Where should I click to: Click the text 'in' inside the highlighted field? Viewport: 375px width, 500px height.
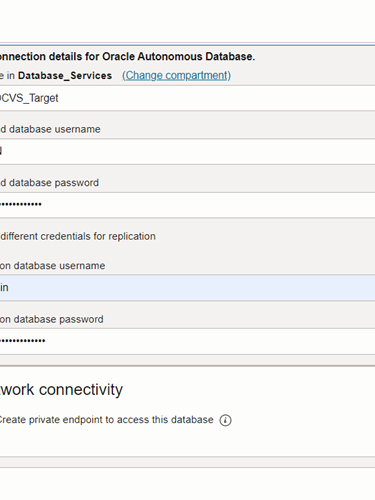tap(4, 287)
